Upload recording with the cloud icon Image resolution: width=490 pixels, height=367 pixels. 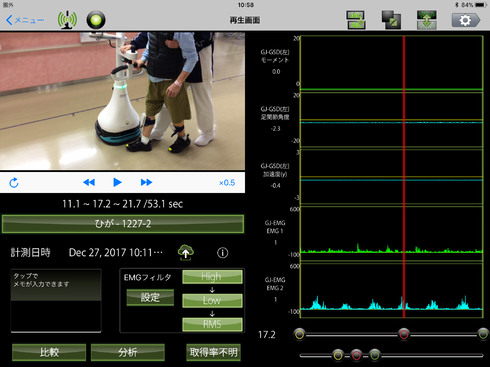[186, 253]
